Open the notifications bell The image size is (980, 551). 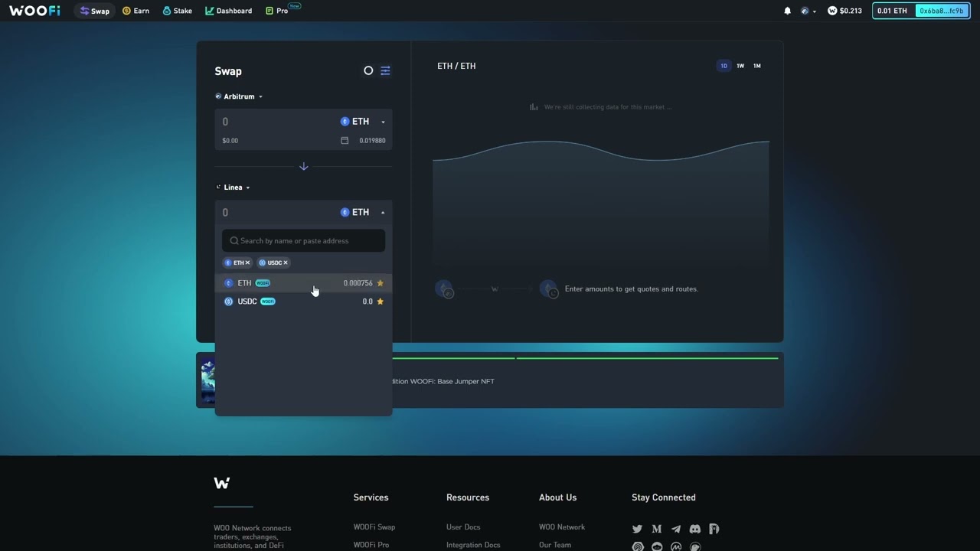(x=787, y=11)
